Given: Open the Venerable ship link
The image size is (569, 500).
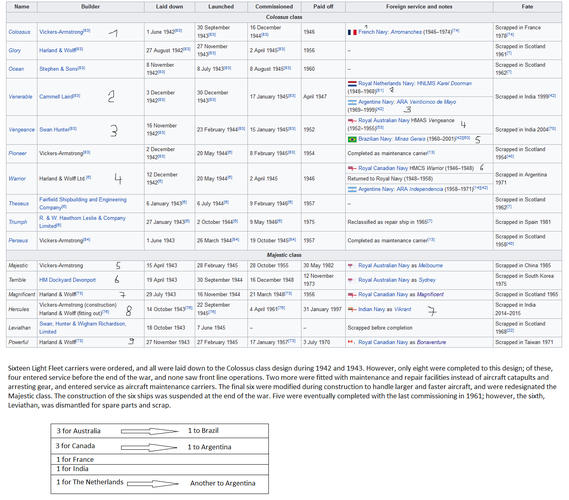Looking at the screenshot, I should pyautogui.click(x=20, y=97).
